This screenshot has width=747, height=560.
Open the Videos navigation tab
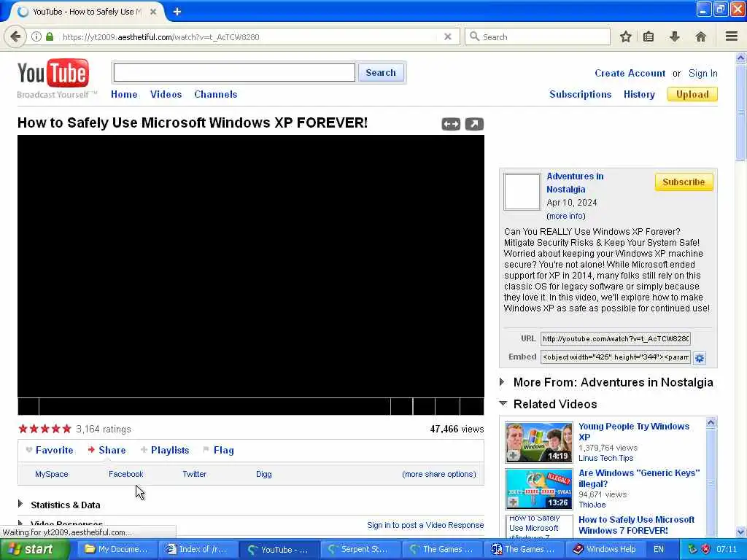pos(166,94)
